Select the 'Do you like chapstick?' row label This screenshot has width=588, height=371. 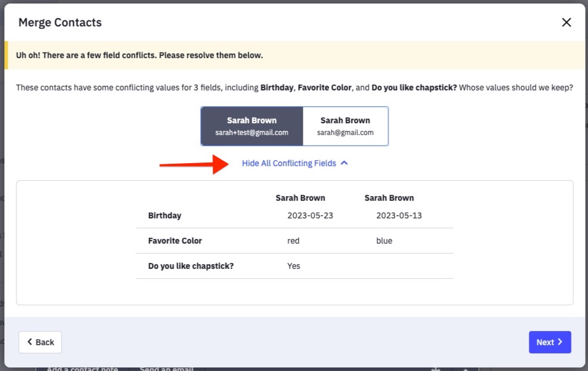pos(191,266)
